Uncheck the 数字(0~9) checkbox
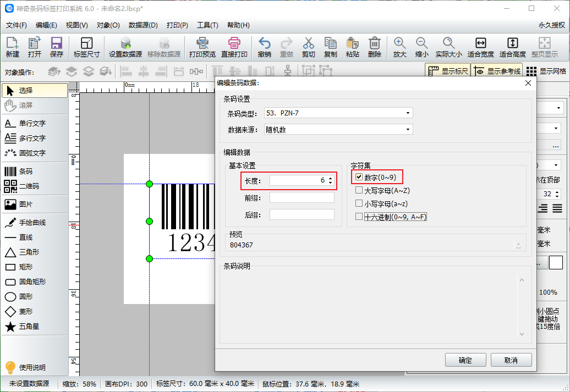 coord(359,177)
